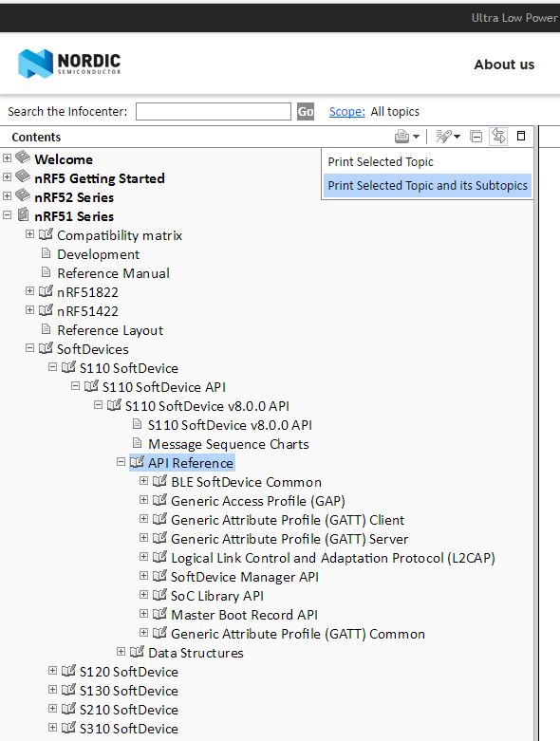Expand the S120 SoftDevice node
560x741 pixels.
(x=52, y=670)
